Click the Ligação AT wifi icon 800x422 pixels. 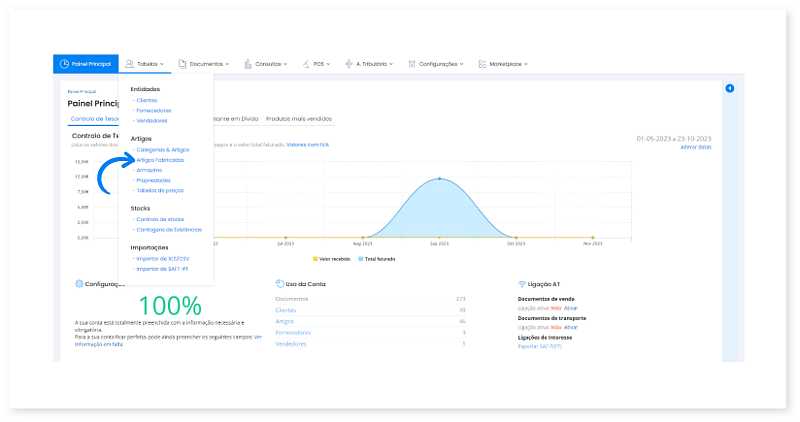coord(522,284)
